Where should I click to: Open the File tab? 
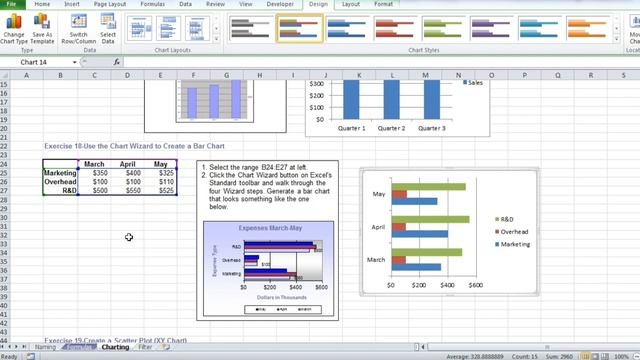(x=11, y=4)
